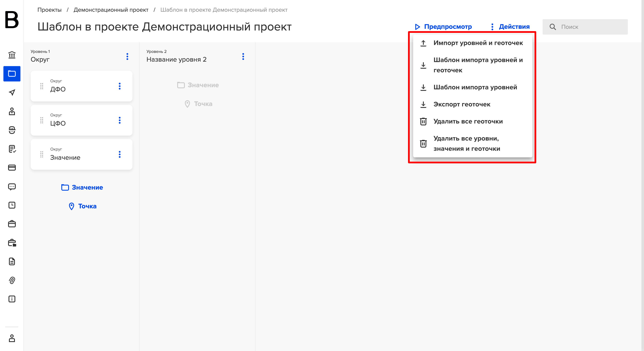The height and width of the screenshot is (351, 644).
Task: Open the clock sidebar icon
Action: tap(12, 205)
